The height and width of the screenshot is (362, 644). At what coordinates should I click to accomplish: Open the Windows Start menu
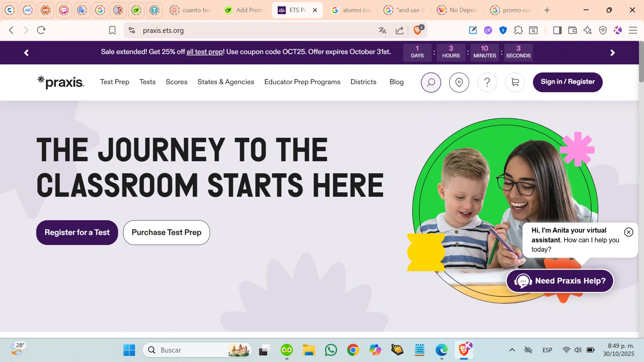(129, 350)
